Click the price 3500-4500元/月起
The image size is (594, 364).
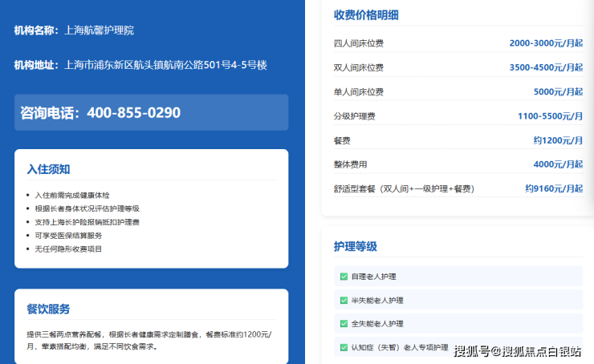point(546,67)
